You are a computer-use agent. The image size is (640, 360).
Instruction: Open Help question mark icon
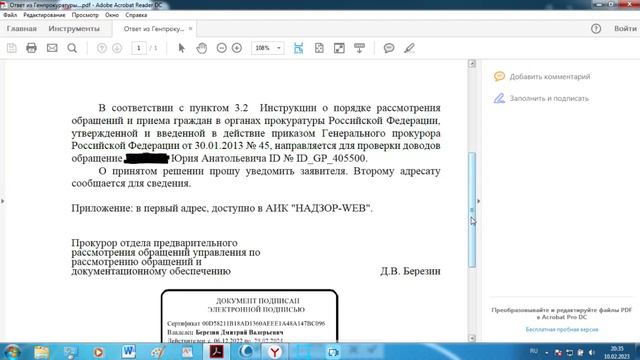(x=596, y=29)
